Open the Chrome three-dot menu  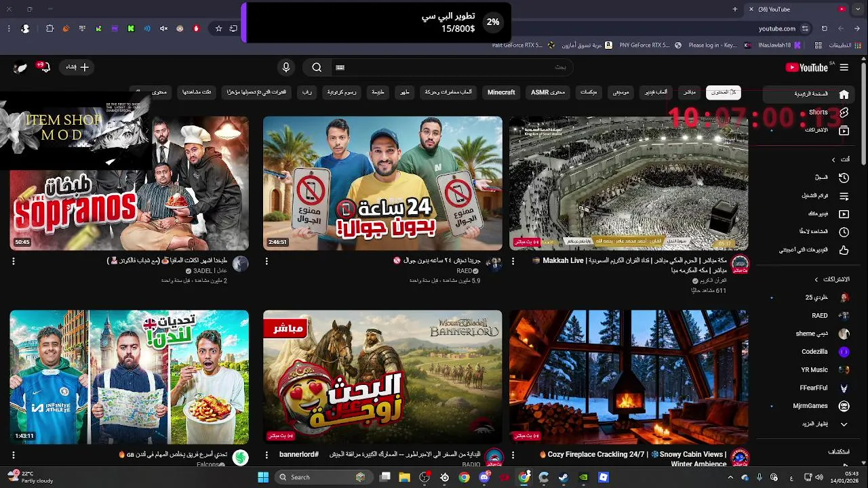(8, 28)
